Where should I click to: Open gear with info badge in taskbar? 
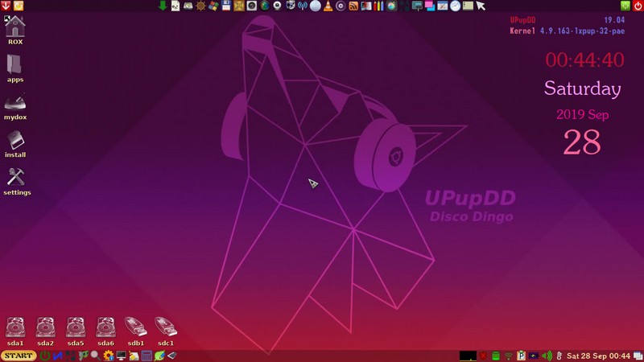point(109,356)
